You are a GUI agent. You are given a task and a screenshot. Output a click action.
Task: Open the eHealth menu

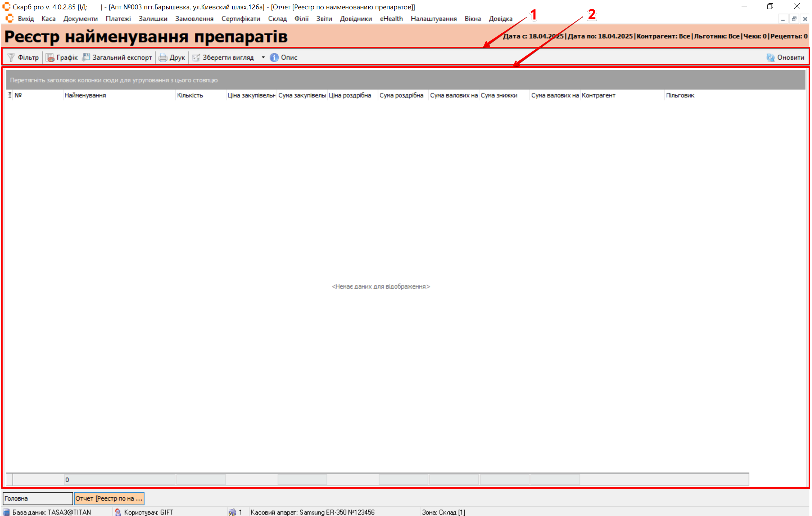coord(391,19)
